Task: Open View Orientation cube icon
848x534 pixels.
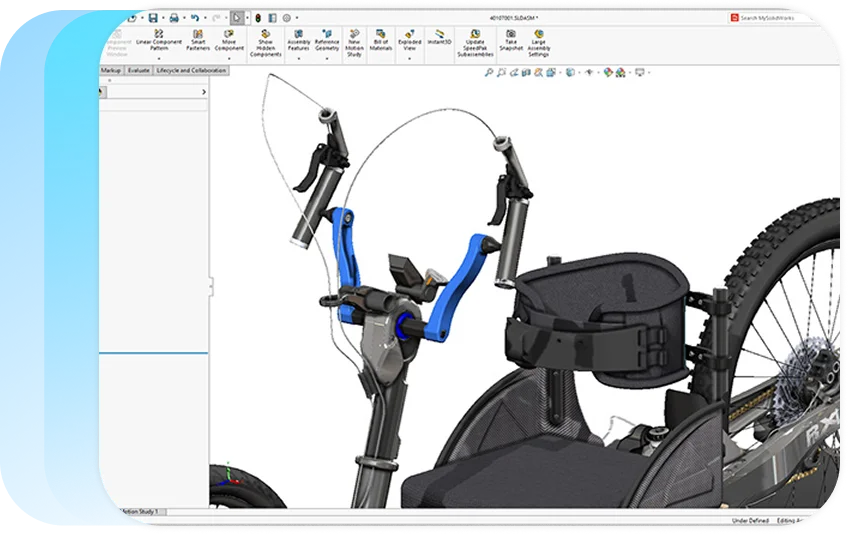Action: 551,72
